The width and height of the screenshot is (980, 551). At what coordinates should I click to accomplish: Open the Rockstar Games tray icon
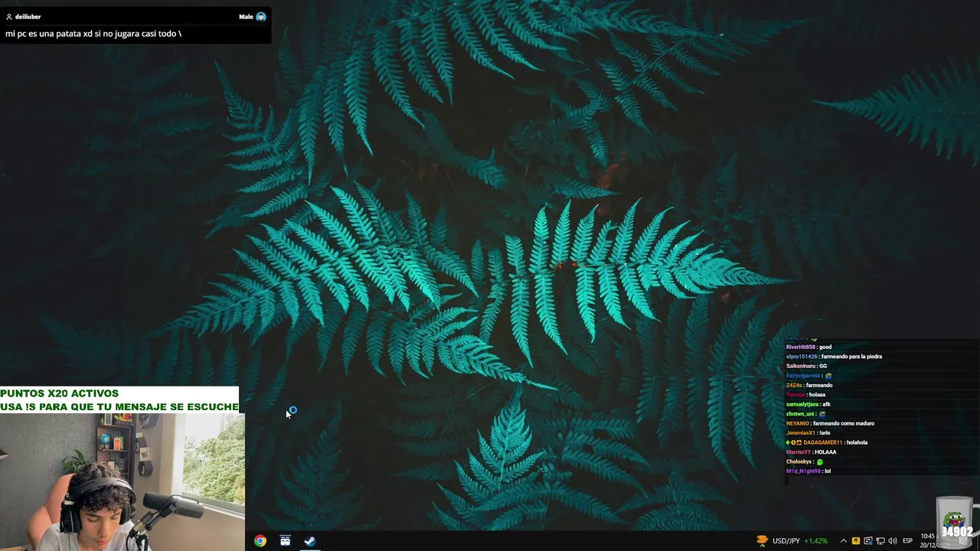856,541
